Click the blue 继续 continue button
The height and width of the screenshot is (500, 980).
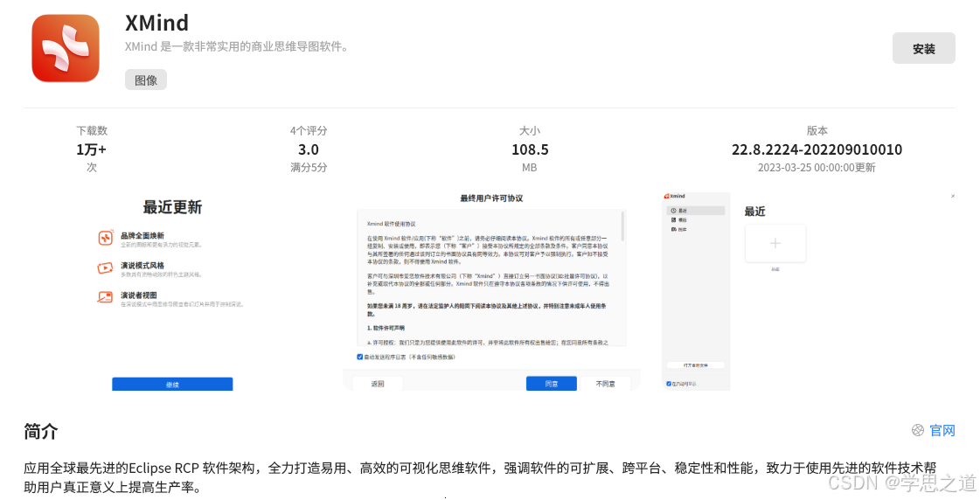(172, 384)
